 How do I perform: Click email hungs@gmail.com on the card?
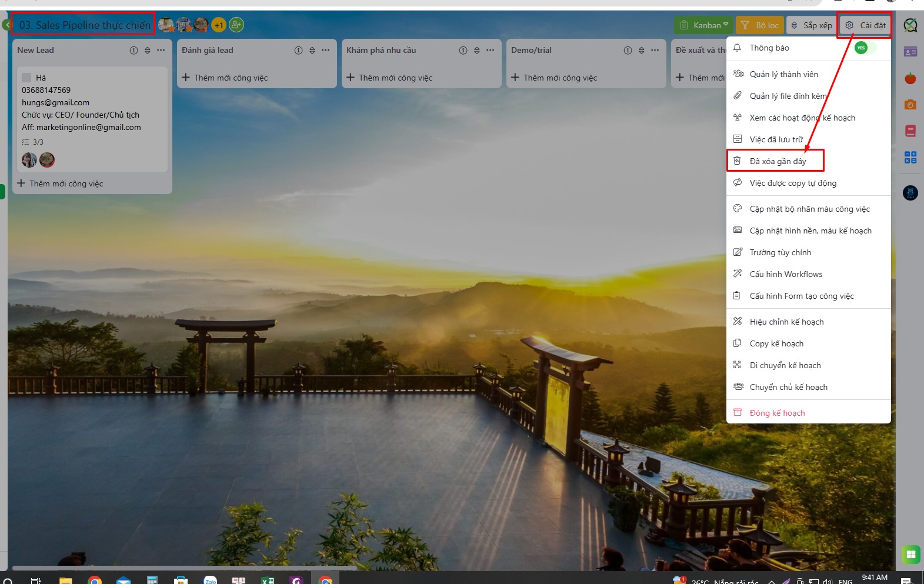pos(56,102)
